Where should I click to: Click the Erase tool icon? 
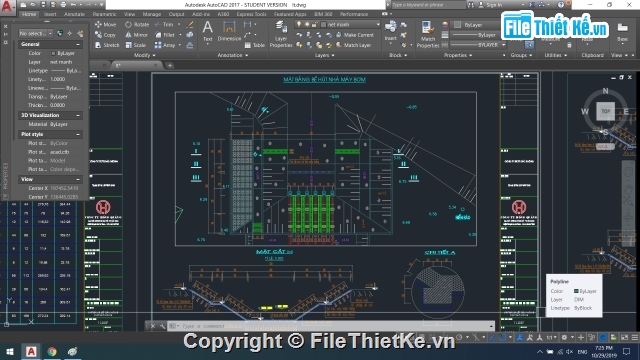[190, 25]
